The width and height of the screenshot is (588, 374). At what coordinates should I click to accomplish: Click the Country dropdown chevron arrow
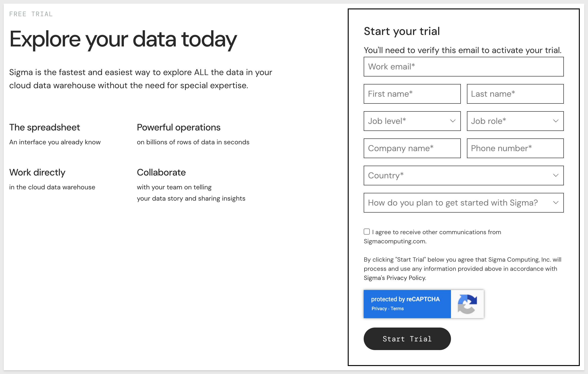pos(556,176)
